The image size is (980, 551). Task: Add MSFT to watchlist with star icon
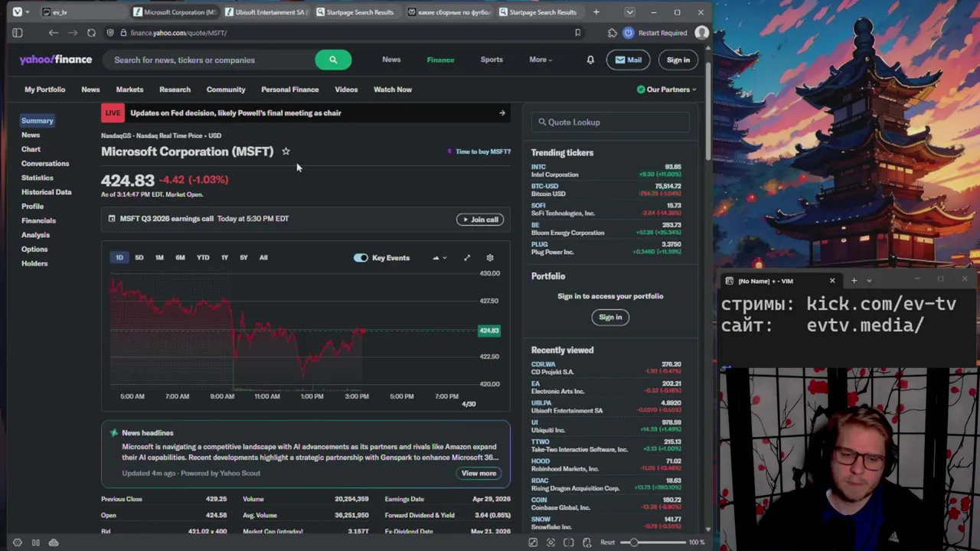286,152
